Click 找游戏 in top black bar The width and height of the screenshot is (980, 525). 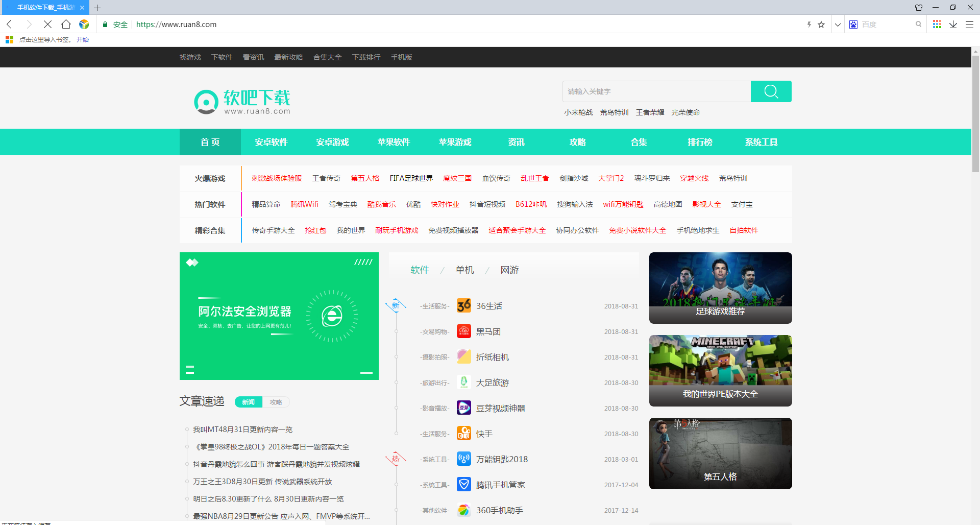click(x=190, y=57)
